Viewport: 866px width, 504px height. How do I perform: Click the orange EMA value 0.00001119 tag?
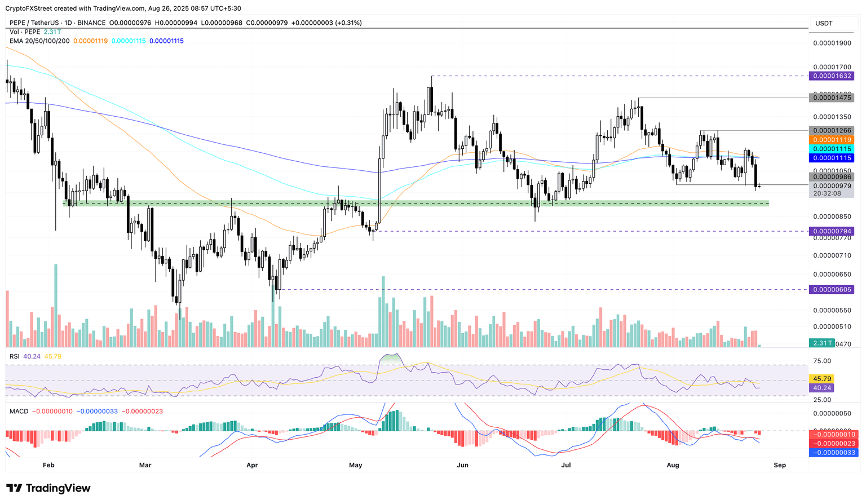(x=831, y=139)
